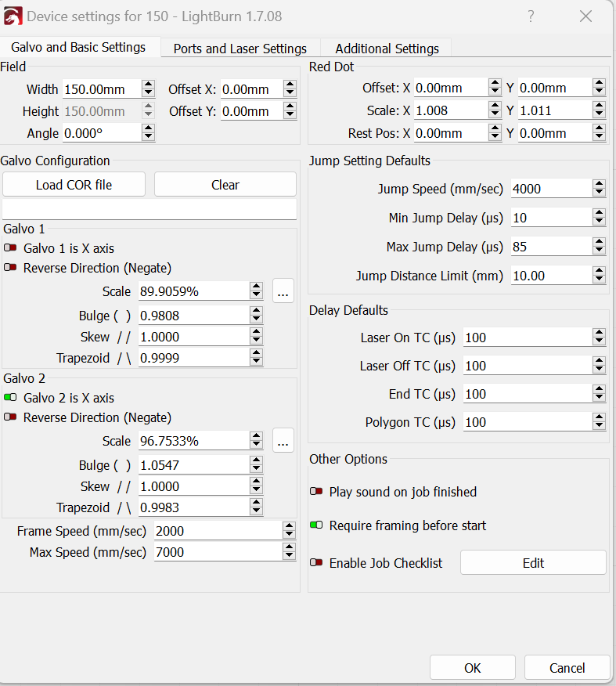616x686 pixels.
Task: Adjust Field Angle spinner arrows
Action: pos(149,133)
